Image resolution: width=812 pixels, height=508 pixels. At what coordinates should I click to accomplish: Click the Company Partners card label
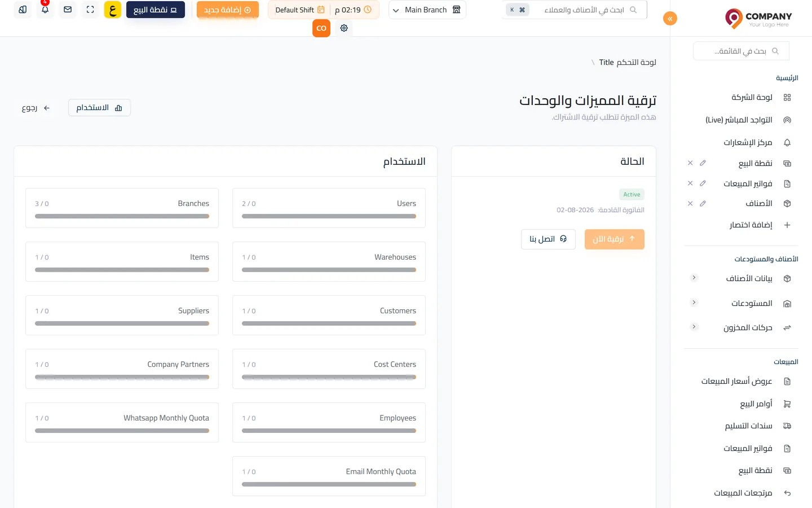178,364
